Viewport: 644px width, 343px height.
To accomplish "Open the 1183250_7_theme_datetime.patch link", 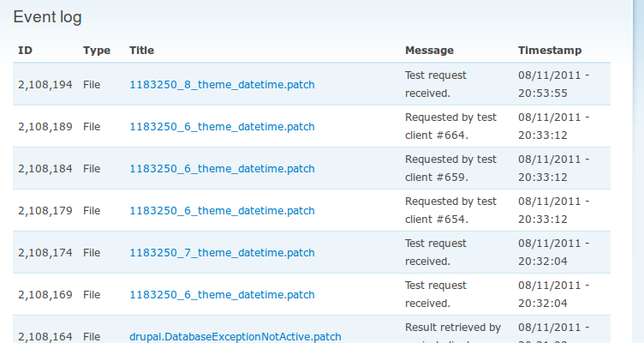I will click(222, 252).
